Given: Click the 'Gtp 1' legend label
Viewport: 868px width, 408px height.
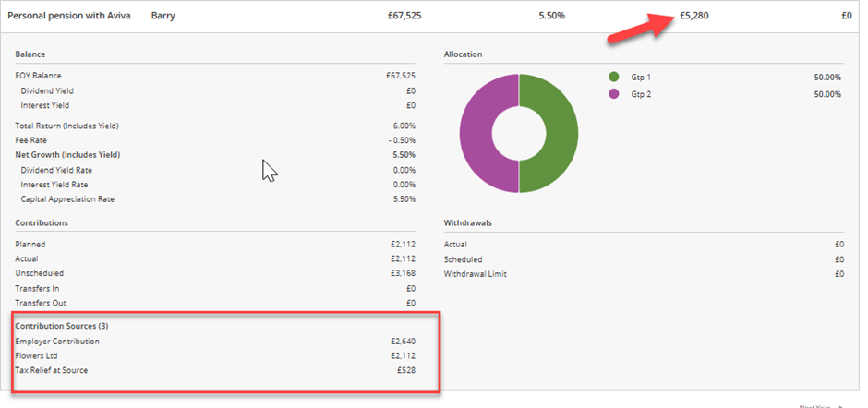Looking at the screenshot, I should pos(641,78).
